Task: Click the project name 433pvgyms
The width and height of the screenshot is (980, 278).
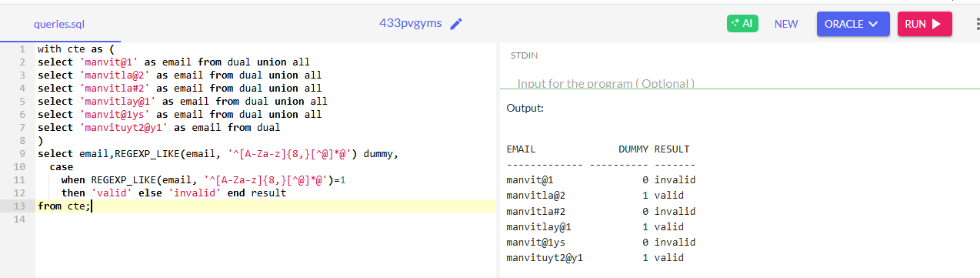Action: click(x=411, y=23)
